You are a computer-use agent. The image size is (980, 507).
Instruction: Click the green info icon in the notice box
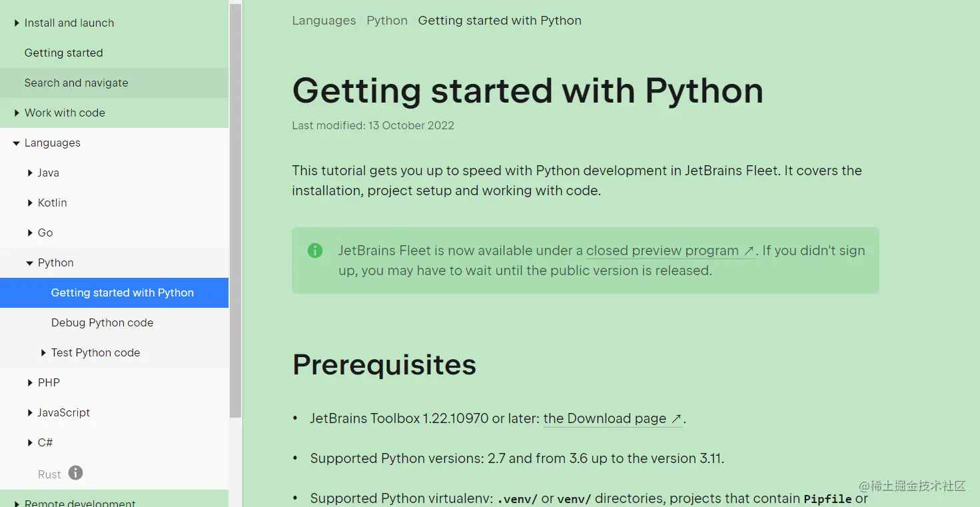315,251
